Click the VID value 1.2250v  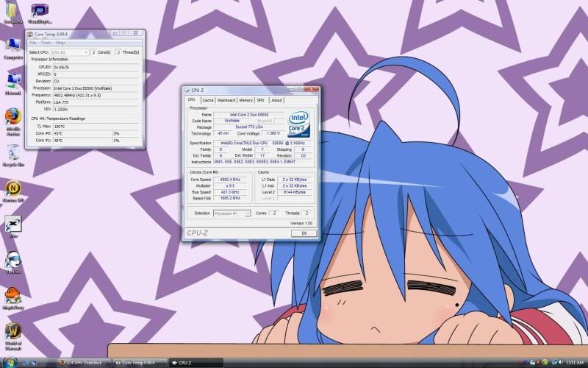click(96, 109)
